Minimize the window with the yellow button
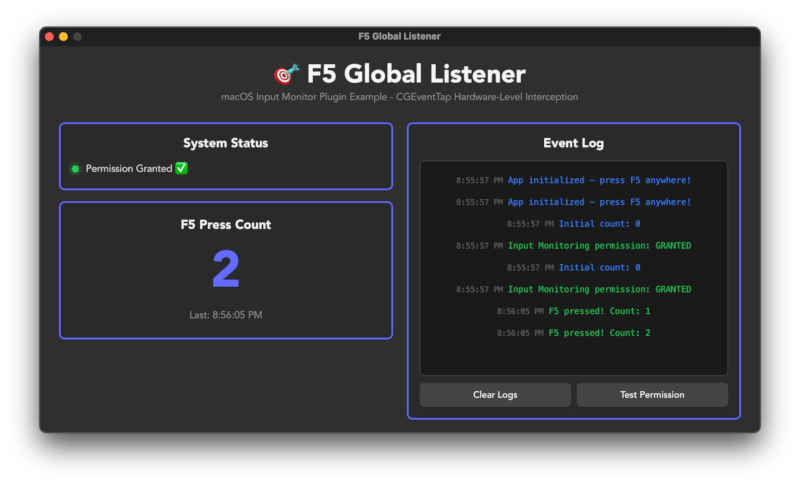The image size is (800, 485). pos(63,37)
